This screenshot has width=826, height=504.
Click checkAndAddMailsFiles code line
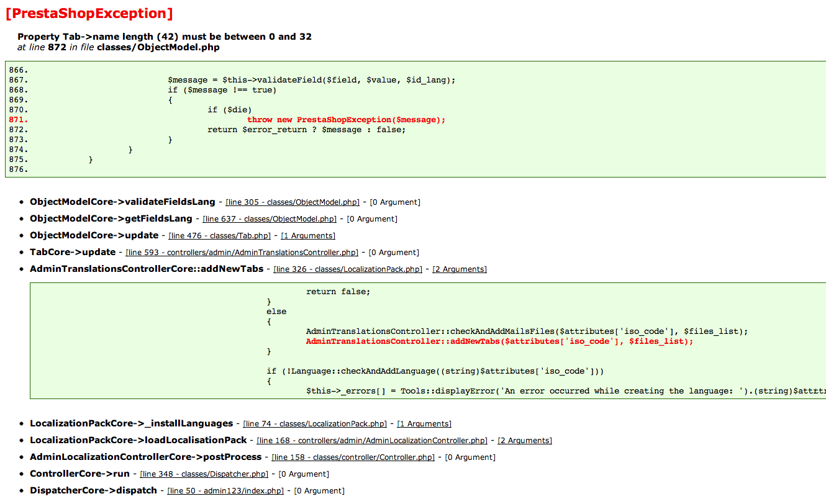[x=527, y=331]
